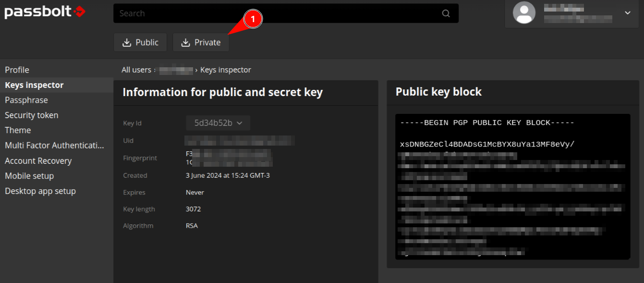644x283 pixels.
Task: Click key text line starting xsDNBGZeCl4
Action: tap(487, 145)
